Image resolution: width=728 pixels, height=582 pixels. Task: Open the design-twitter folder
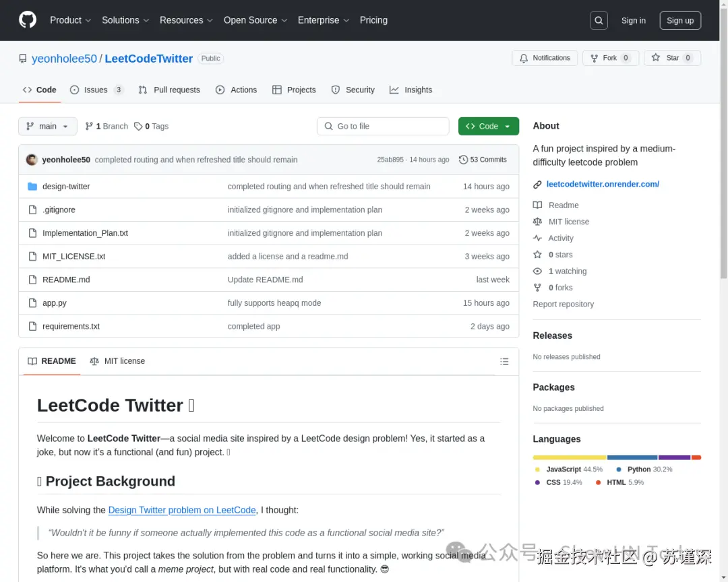(x=66, y=187)
